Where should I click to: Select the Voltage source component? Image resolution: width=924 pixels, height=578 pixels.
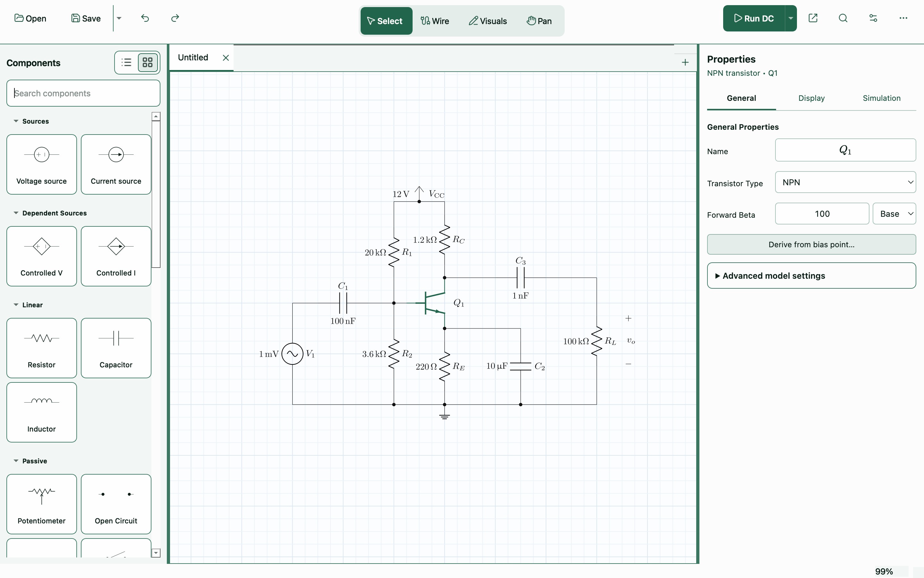click(42, 164)
